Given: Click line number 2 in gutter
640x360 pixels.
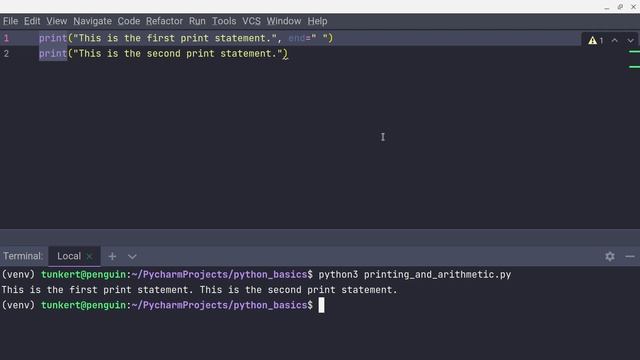Looking at the screenshot, I should (6, 53).
